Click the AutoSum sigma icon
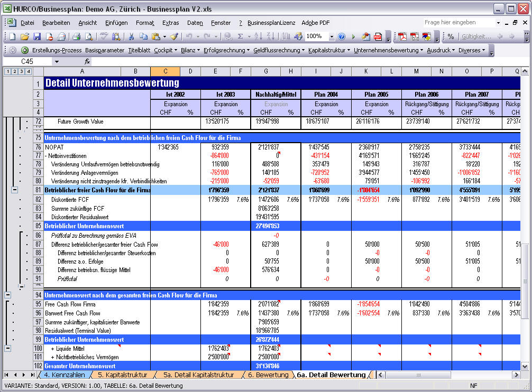The width and height of the screenshot is (532, 392). 240,36
